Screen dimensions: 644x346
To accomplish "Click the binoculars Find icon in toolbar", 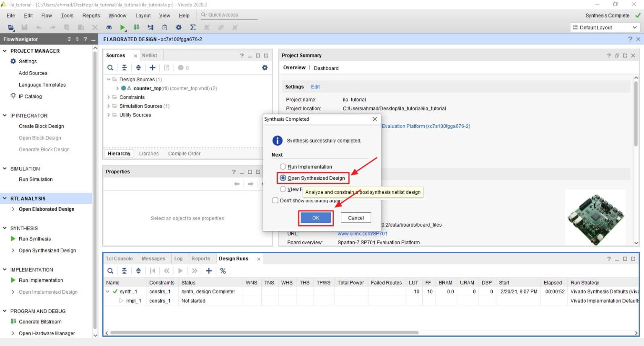I will point(109,28).
